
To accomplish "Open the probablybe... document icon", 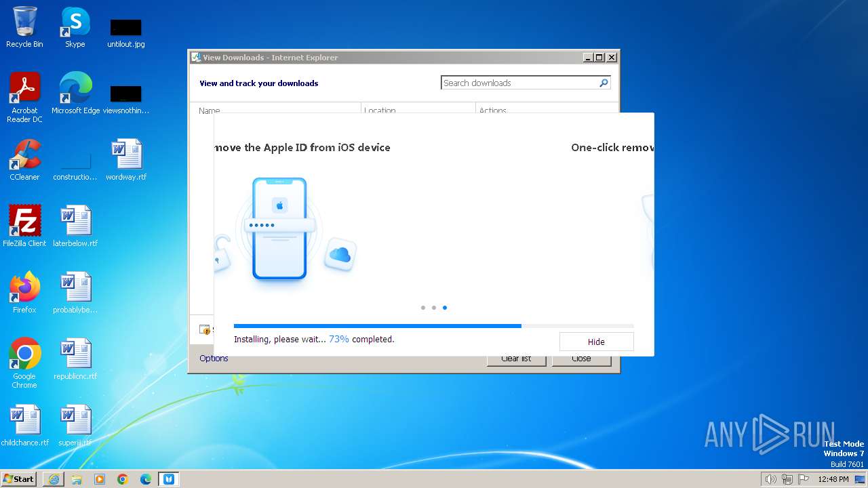I will (75, 292).
